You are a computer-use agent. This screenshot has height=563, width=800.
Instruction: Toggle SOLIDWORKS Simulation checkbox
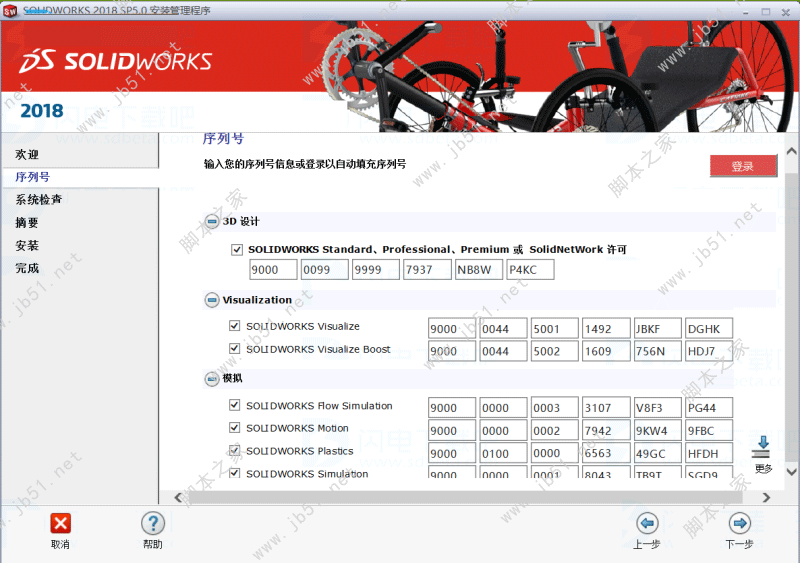tap(234, 473)
